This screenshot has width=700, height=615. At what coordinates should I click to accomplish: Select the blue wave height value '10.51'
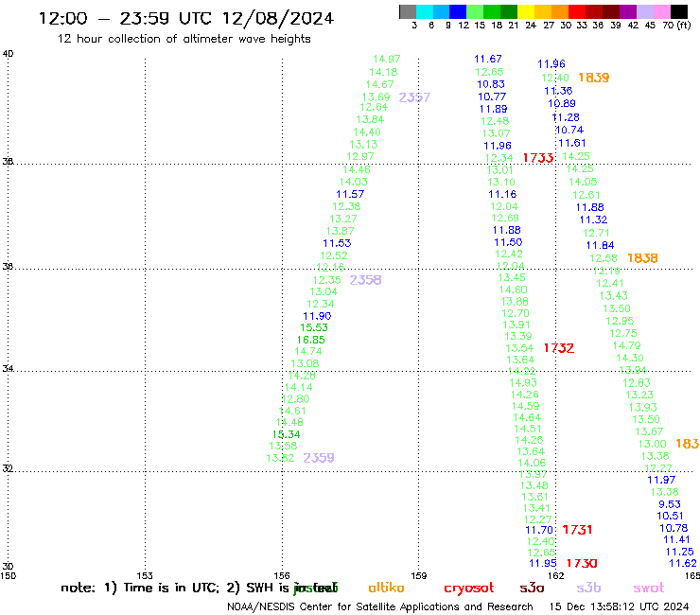pos(670,516)
